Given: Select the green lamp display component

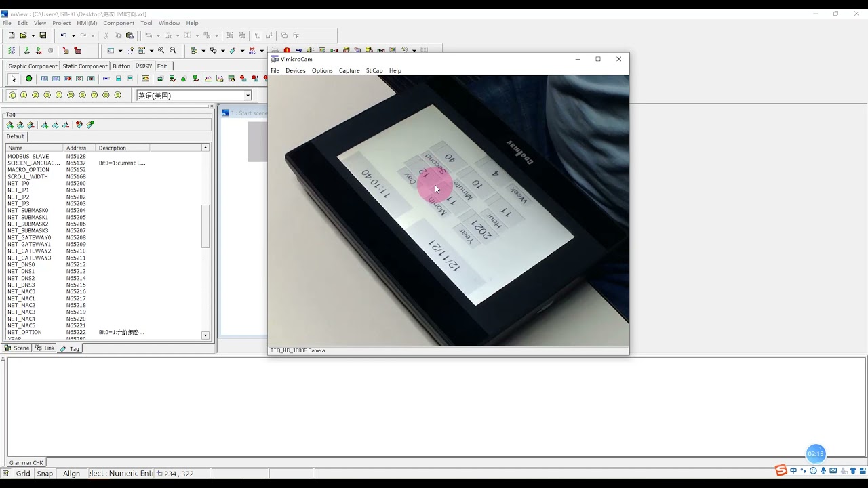Looking at the screenshot, I should click(28, 79).
